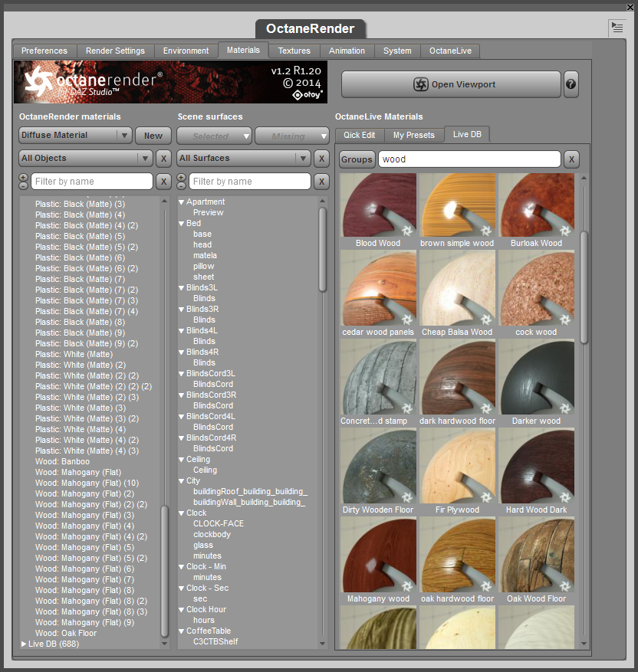Viewport: 638px width, 672px height.
Task: Expand all scene surfaces plus icon
Action: tap(182, 177)
